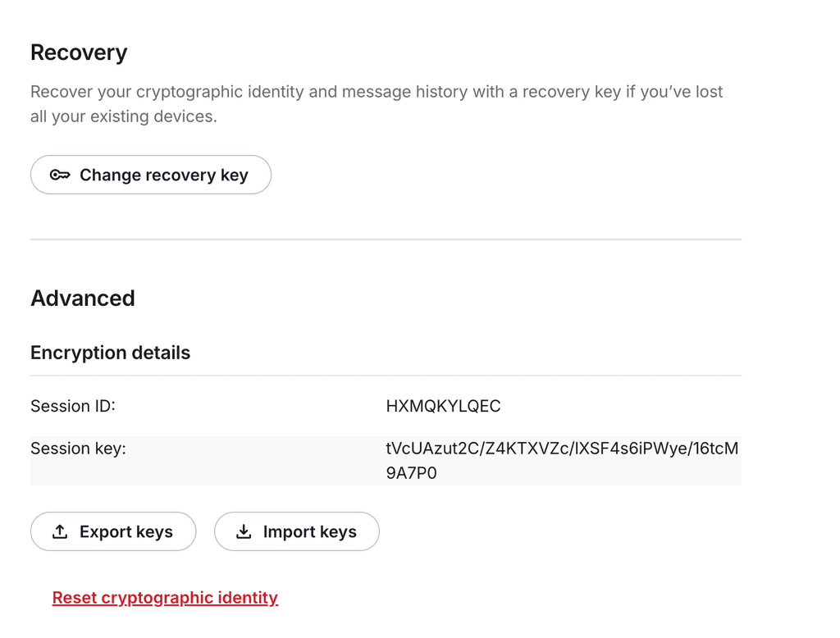The image size is (840, 638).
Task: Export the encryption keys
Action: click(x=113, y=532)
